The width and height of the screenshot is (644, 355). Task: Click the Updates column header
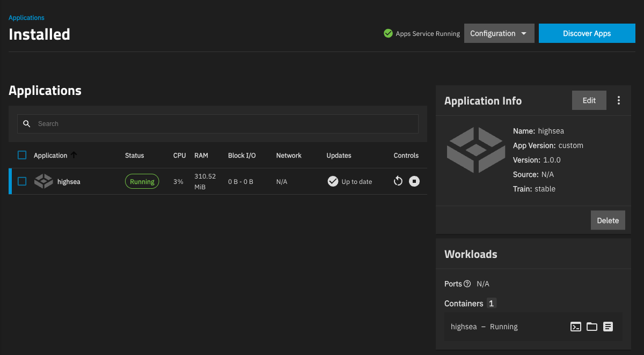coord(339,156)
